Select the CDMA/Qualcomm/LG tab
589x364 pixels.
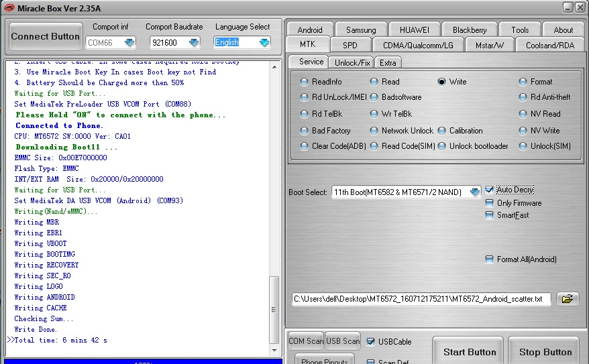click(418, 46)
